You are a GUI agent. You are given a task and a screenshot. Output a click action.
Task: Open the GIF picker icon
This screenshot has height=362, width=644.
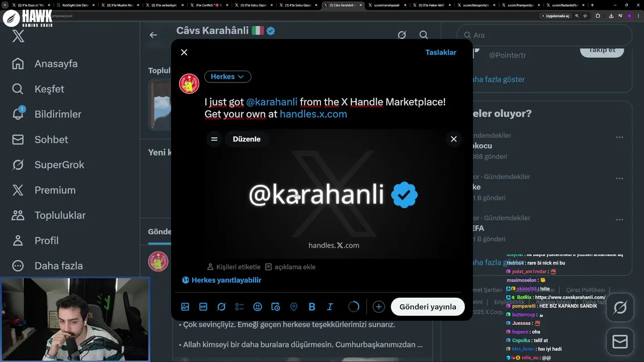click(203, 307)
